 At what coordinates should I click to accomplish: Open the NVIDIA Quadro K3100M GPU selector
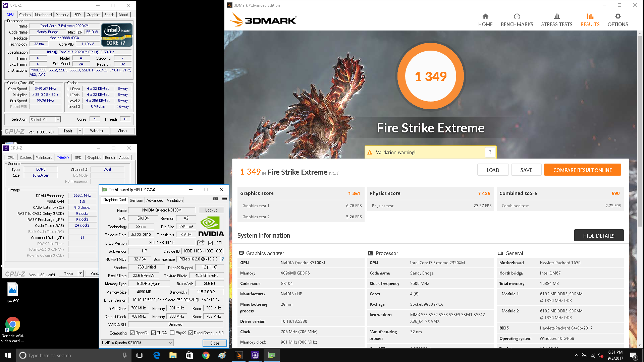[x=137, y=343]
